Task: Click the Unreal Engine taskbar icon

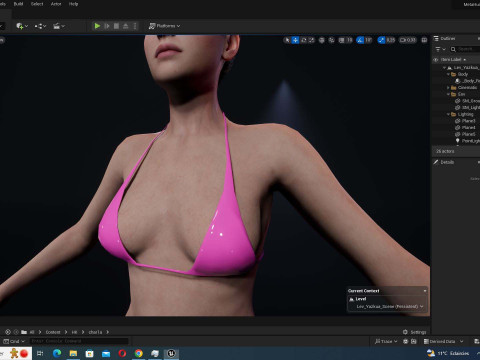Action: point(171,353)
